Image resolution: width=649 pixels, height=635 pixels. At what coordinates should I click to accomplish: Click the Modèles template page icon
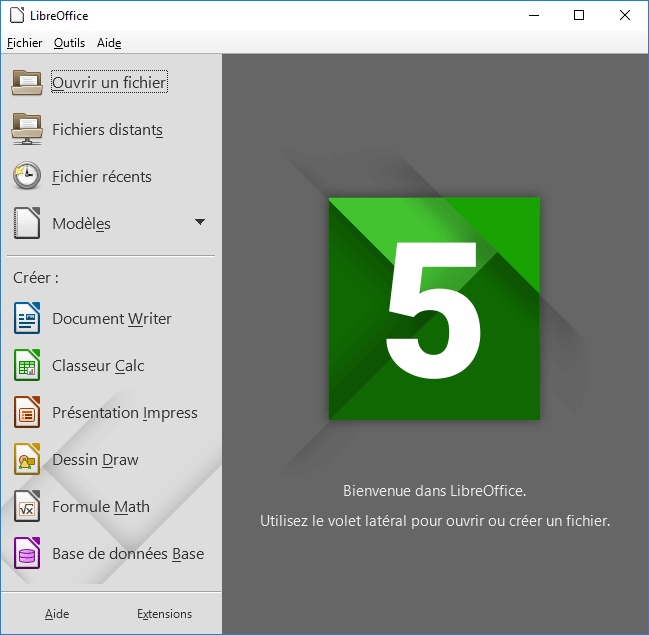(x=27, y=223)
